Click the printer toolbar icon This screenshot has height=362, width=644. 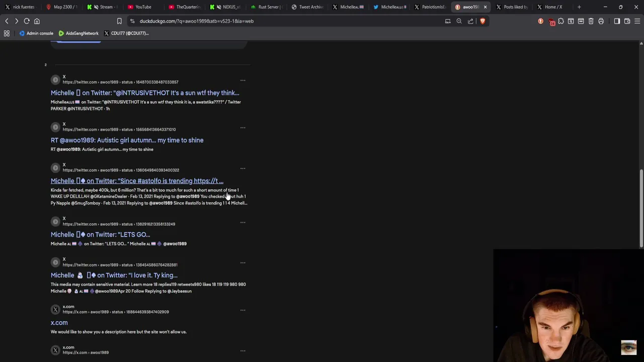click(601, 21)
